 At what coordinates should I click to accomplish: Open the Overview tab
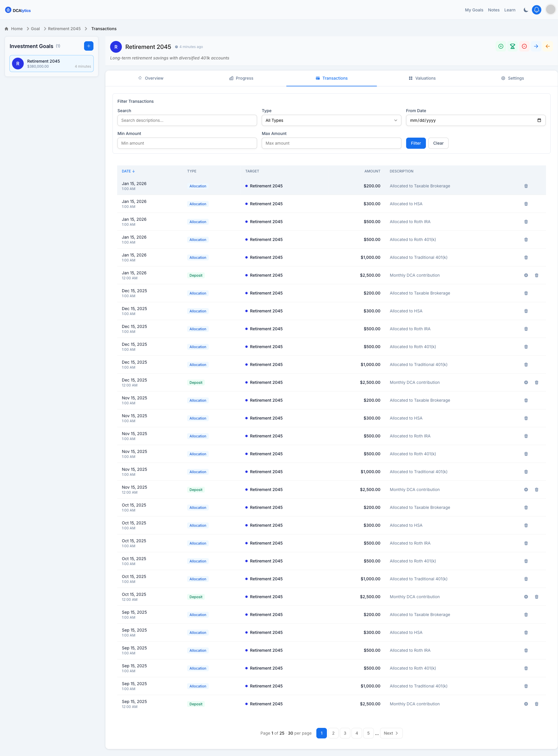(x=151, y=78)
